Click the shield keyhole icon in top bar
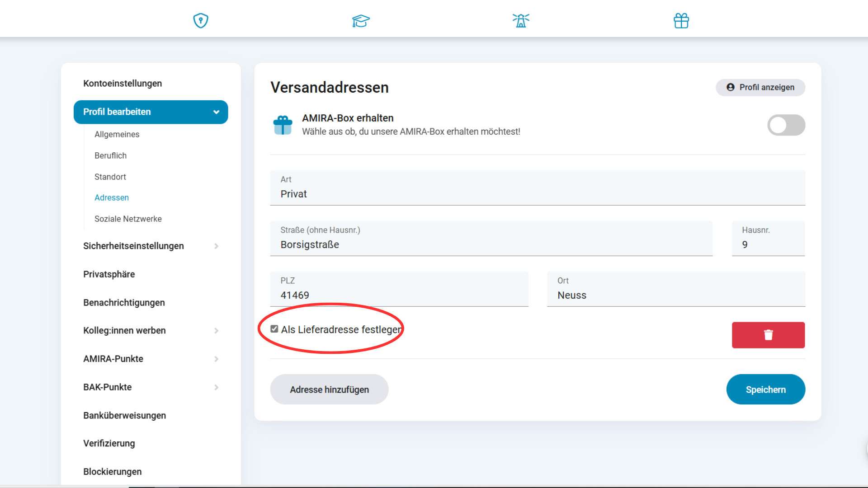The image size is (868, 488). (200, 20)
